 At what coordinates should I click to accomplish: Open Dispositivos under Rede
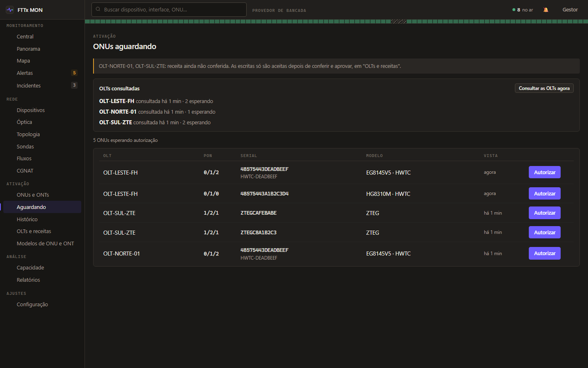pos(42,110)
